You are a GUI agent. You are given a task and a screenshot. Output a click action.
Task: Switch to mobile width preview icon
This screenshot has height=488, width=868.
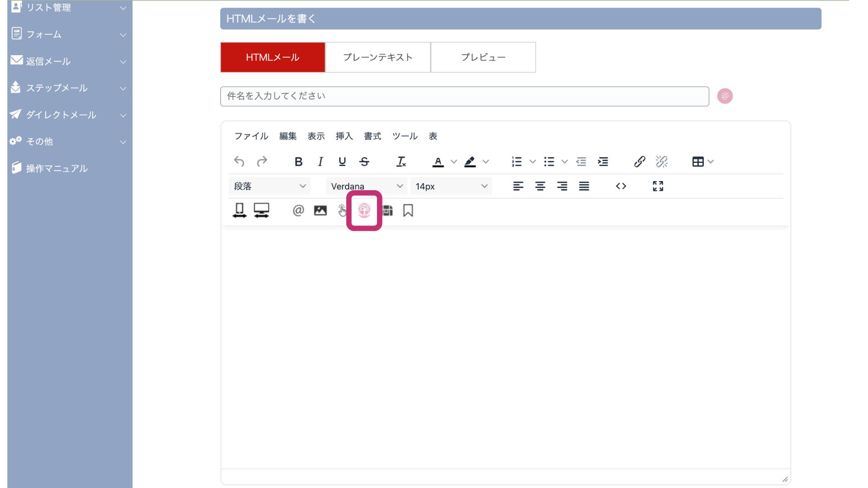tap(240, 211)
